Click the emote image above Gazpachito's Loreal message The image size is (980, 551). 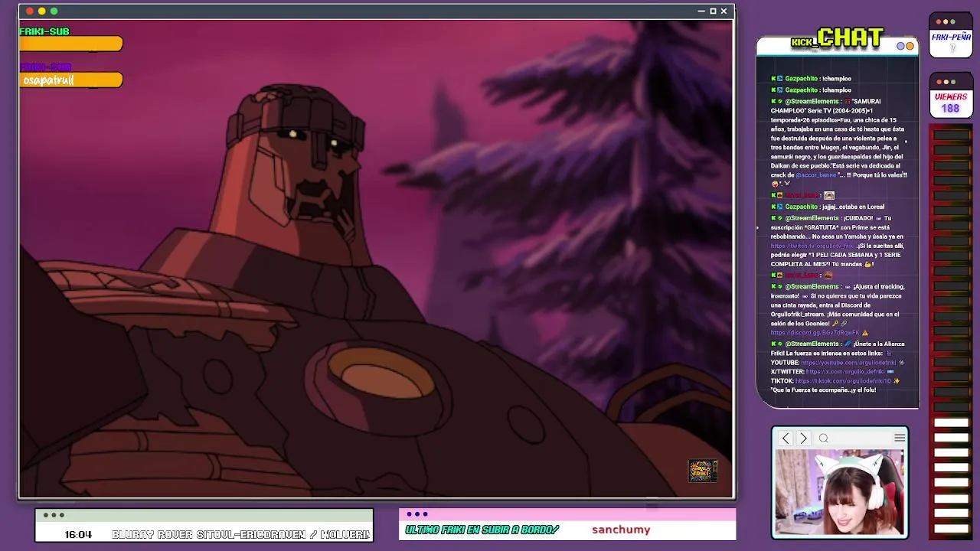(x=829, y=195)
